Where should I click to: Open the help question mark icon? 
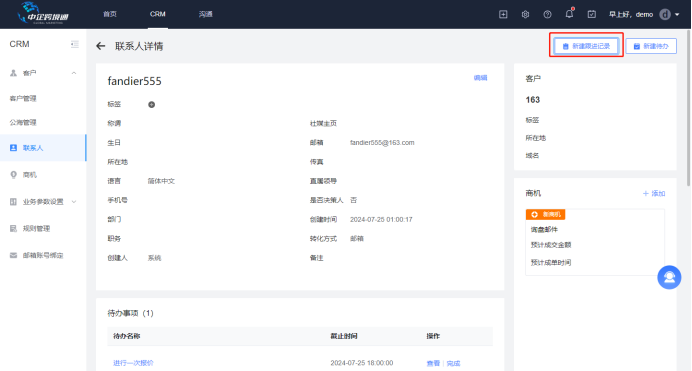pos(547,15)
